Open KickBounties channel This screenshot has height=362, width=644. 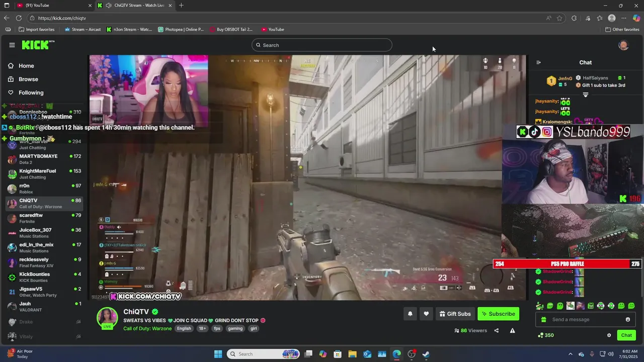click(44, 277)
